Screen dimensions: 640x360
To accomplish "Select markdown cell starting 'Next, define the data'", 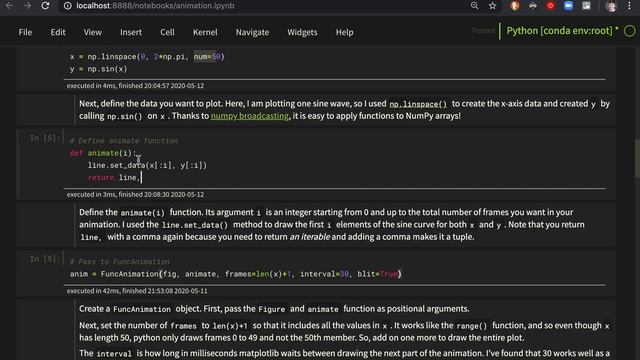I will tap(344, 110).
